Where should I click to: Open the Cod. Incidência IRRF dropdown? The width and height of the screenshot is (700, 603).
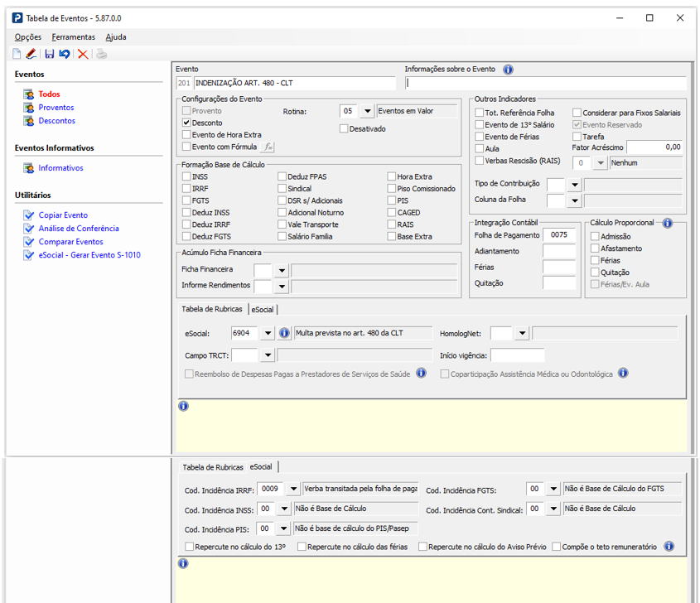pos(293,489)
